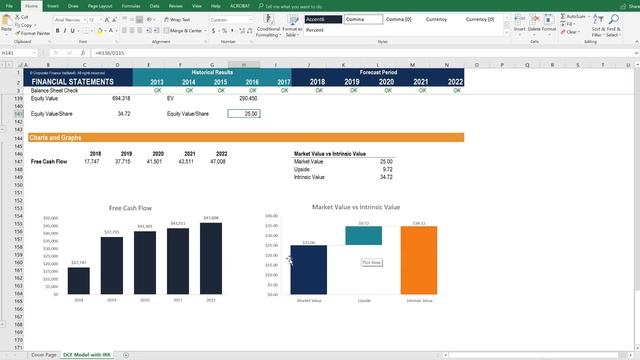The image size is (640, 360).
Task: Switch to the Insert ribbon tab
Action: (53, 6)
